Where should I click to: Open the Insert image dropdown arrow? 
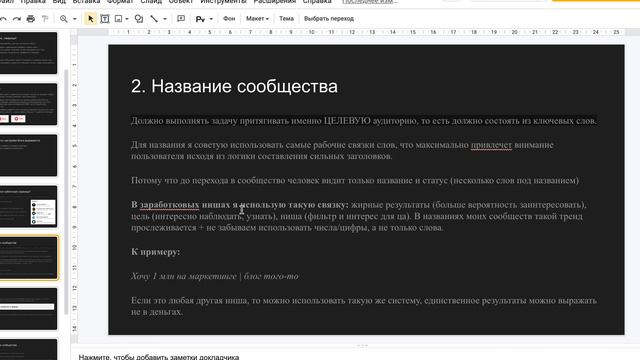coord(127,19)
